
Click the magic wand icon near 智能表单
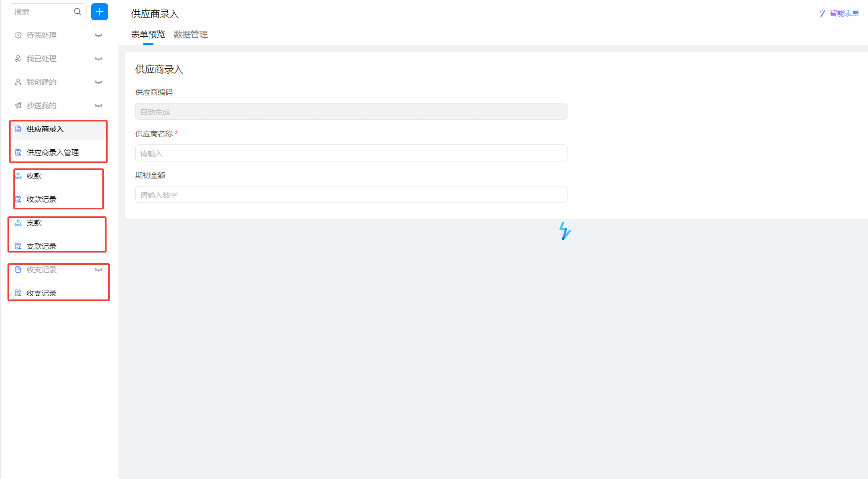822,13
